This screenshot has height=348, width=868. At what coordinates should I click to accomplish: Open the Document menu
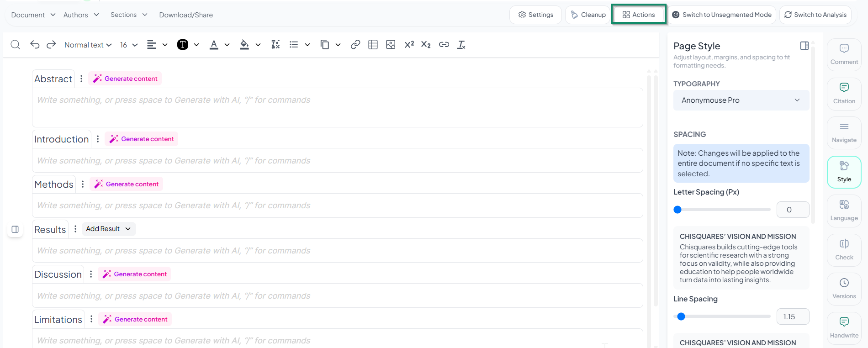[x=33, y=15]
